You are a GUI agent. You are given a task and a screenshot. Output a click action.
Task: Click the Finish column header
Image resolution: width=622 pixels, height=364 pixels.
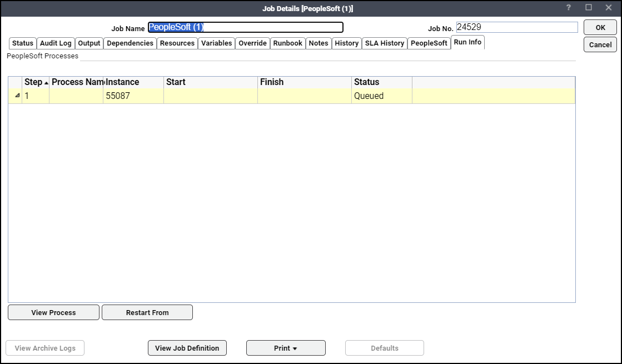tap(305, 82)
